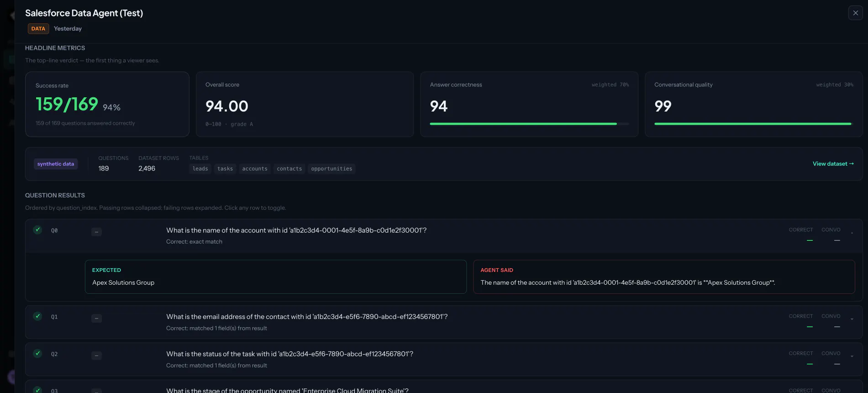Select the accounts table tag
Screen dimensions: 868x393
pos(255,169)
